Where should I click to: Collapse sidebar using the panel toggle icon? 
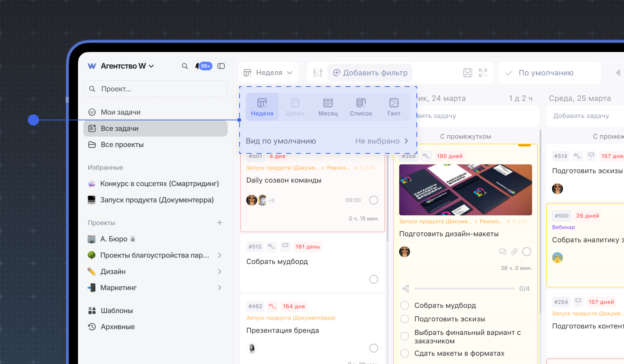click(x=221, y=66)
